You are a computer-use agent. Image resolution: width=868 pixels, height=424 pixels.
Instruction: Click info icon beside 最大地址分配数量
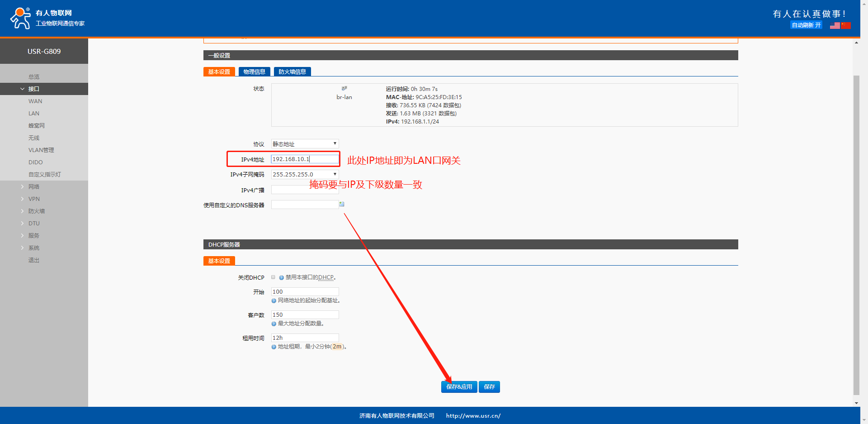(274, 324)
